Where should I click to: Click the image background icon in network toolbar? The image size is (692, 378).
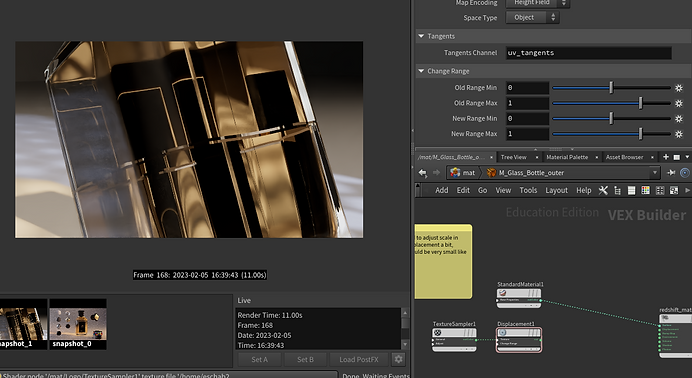(x=673, y=191)
